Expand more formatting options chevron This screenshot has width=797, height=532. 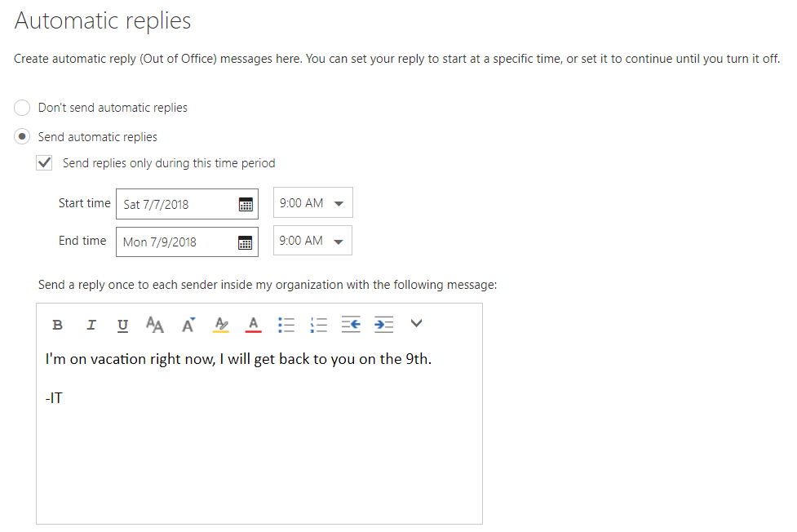[x=417, y=324]
